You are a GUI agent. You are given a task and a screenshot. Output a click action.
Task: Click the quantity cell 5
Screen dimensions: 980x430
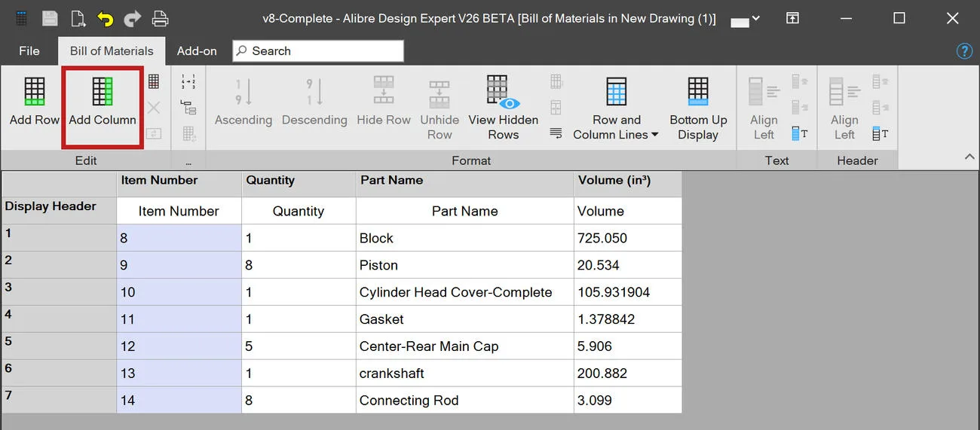[x=299, y=346]
